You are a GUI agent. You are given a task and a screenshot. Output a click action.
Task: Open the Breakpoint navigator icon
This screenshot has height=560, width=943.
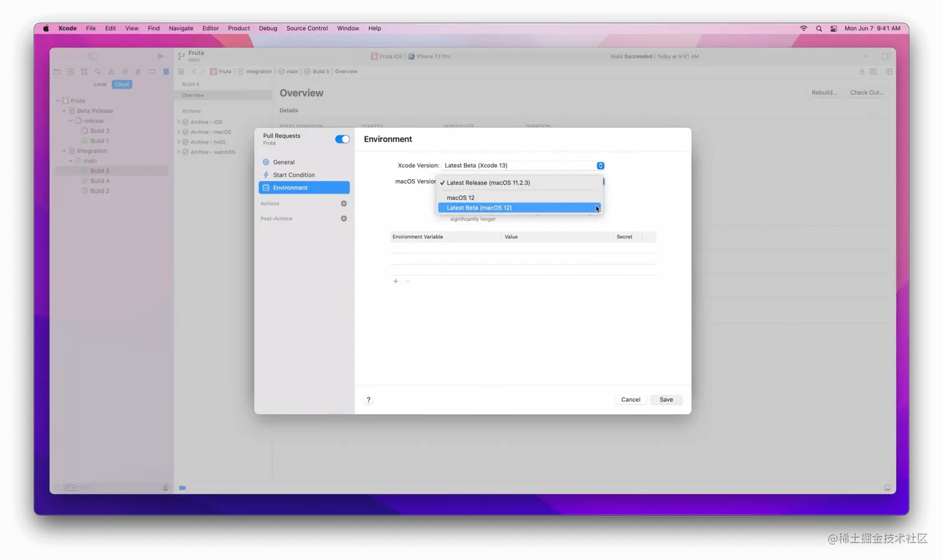pos(152,72)
